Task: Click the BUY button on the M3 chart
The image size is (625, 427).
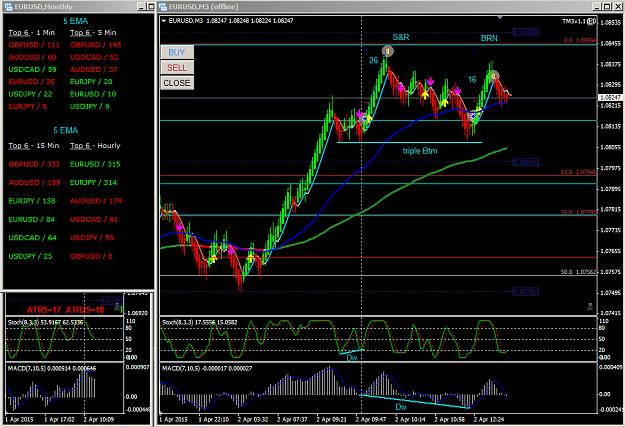Action: 177,52
